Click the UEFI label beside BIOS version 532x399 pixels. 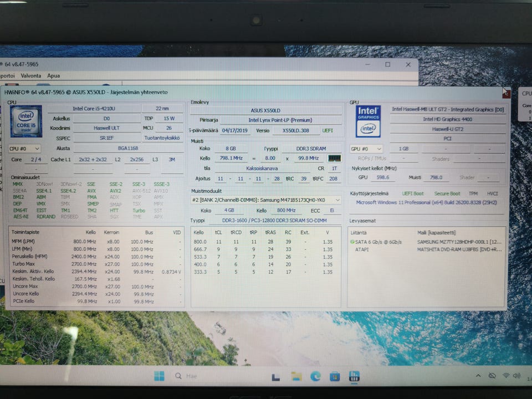click(328, 131)
